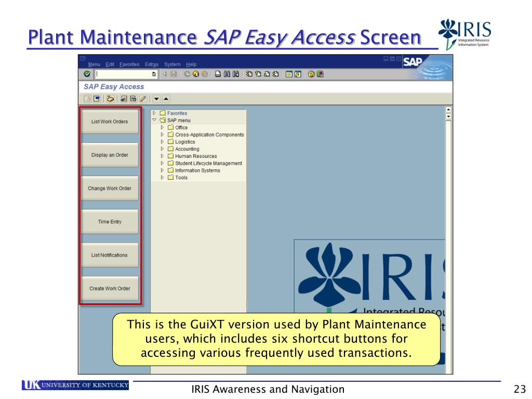Click the Save diskette icon
This screenshot has height=399, width=532.
(174, 74)
